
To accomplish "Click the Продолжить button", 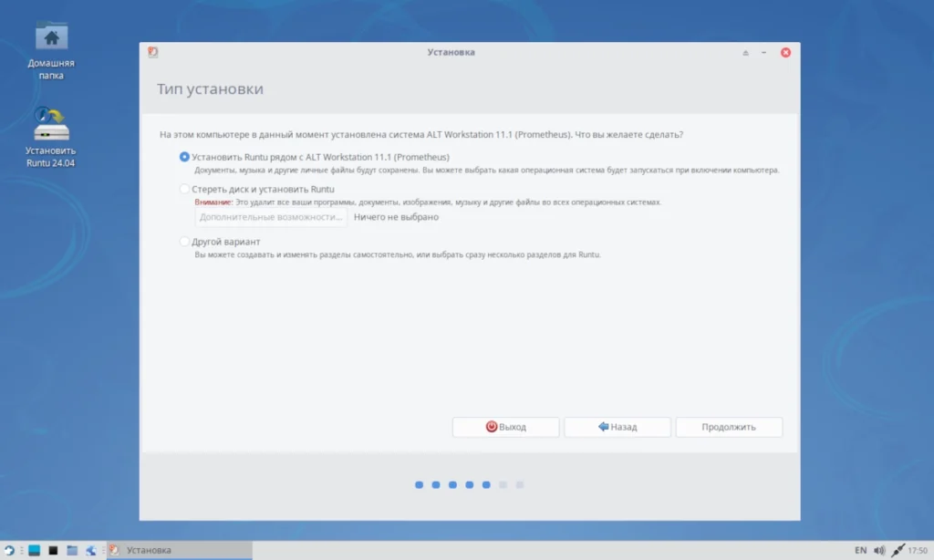I will pyautogui.click(x=729, y=427).
